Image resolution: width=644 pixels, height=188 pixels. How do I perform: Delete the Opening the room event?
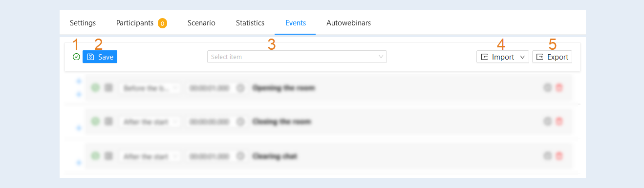click(559, 88)
